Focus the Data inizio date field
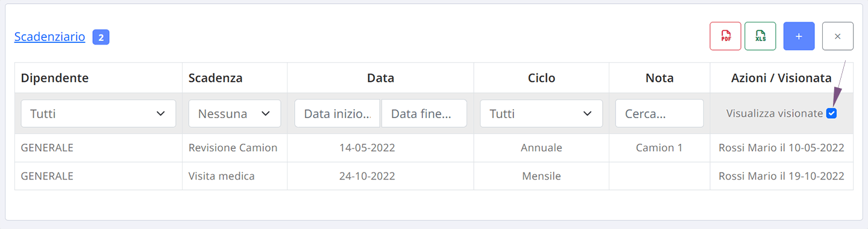 coord(337,113)
